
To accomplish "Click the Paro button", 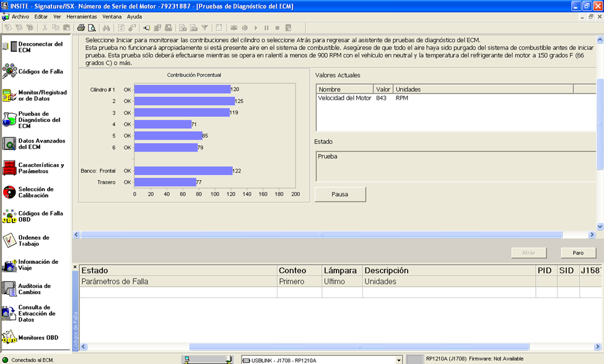I will (x=577, y=253).
